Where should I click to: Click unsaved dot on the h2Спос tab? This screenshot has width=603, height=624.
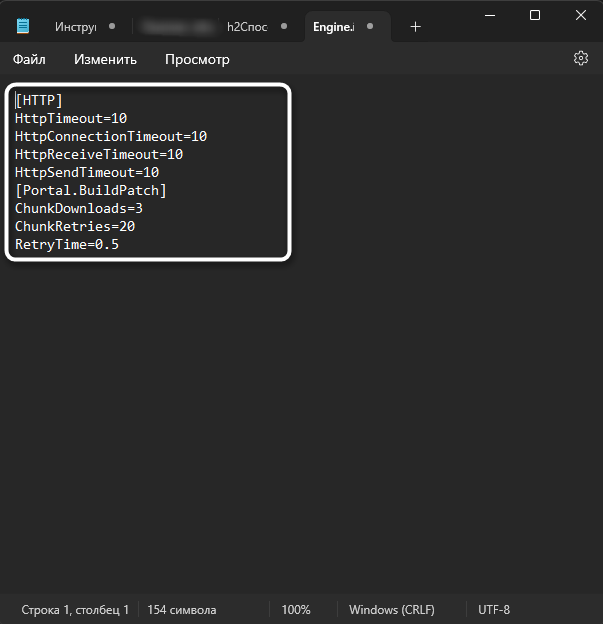(x=285, y=26)
